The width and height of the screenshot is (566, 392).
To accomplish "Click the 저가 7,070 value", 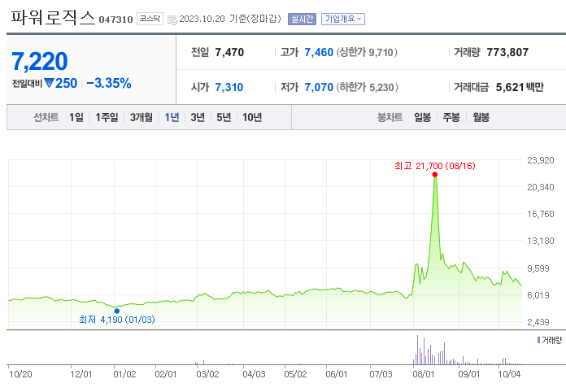I will [319, 87].
